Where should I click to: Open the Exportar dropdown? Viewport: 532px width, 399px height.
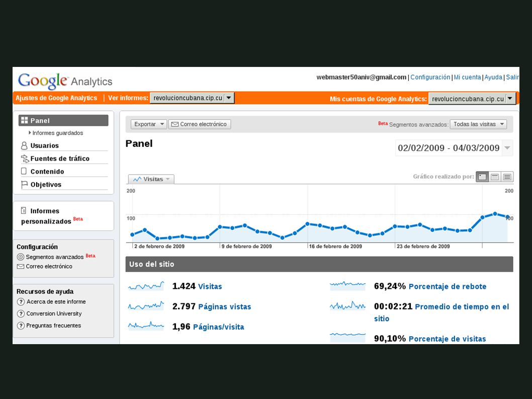point(149,124)
